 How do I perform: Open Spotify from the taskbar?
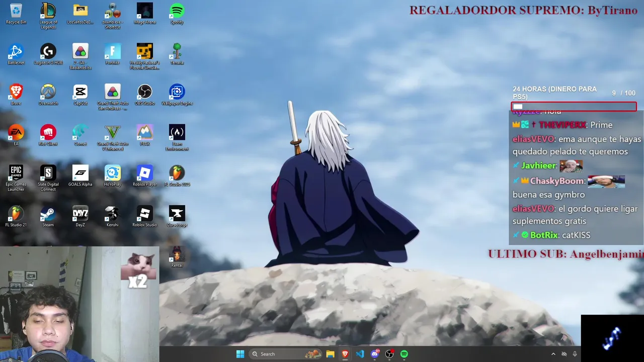coord(404,354)
